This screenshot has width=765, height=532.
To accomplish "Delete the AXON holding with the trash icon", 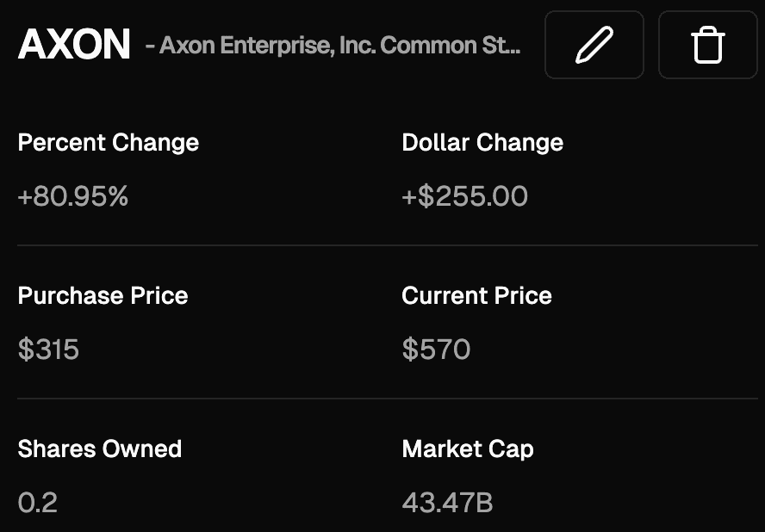I will click(x=708, y=45).
